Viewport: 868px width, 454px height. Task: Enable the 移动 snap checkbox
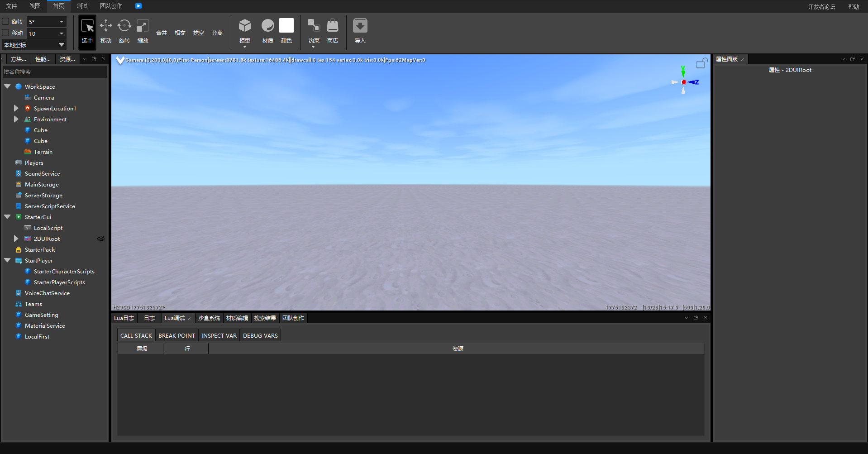click(x=6, y=33)
